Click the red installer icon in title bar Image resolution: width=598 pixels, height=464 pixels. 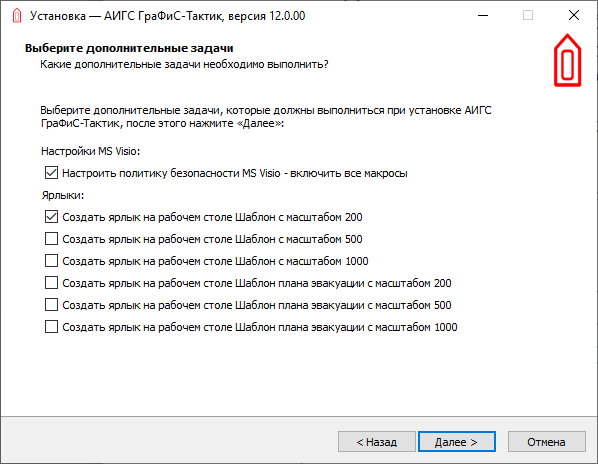17,16
